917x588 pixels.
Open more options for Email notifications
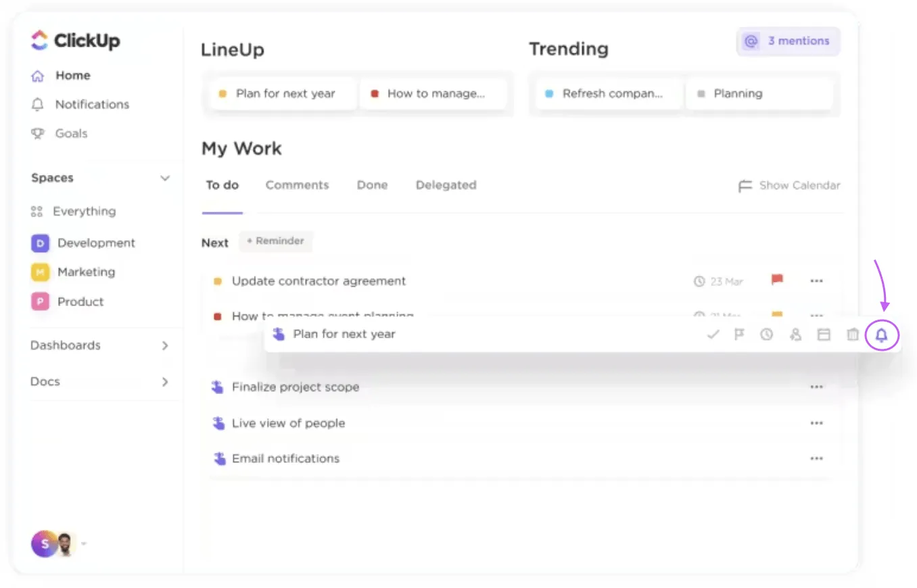pos(816,458)
